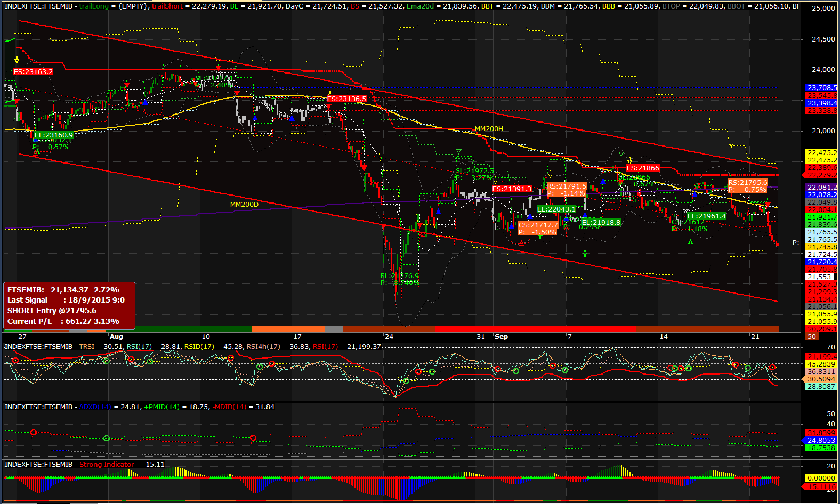Click the green up arrow below EL:21961.4
Screen dimensions: 840x504
tap(691, 243)
